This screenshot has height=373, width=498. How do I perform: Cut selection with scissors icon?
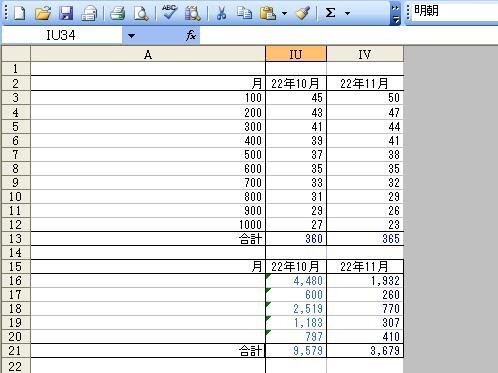pos(221,13)
